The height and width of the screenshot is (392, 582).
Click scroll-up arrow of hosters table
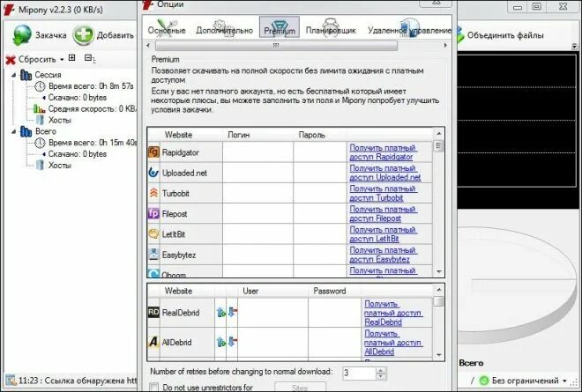point(439,134)
